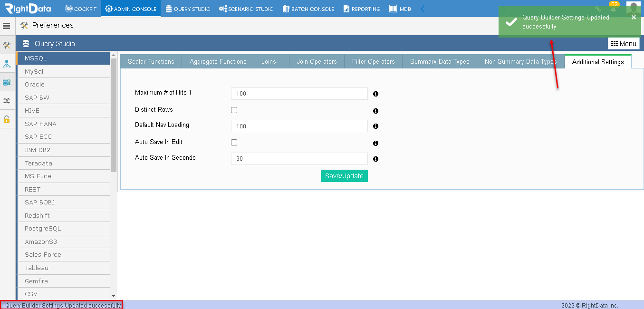Click the hamburger menu icon

7,26
